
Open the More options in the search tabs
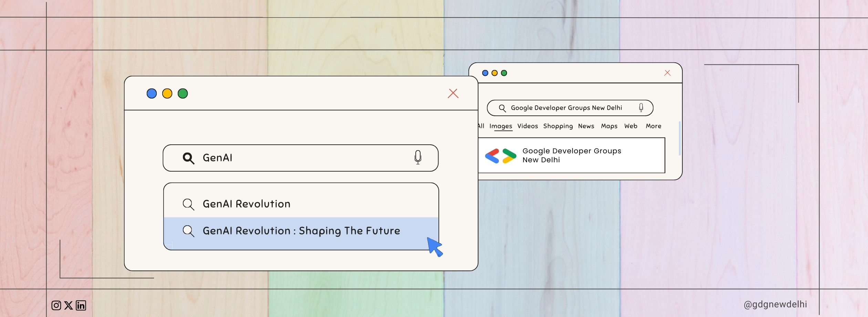coord(653,126)
